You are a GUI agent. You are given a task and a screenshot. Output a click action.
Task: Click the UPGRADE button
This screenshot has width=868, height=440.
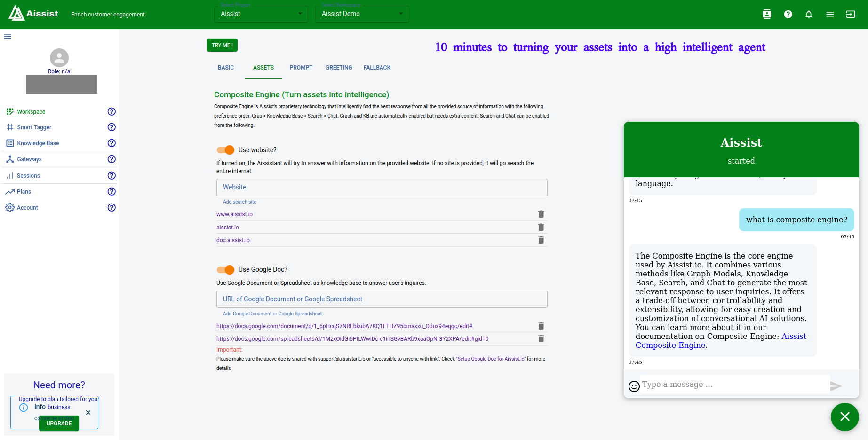point(59,423)
